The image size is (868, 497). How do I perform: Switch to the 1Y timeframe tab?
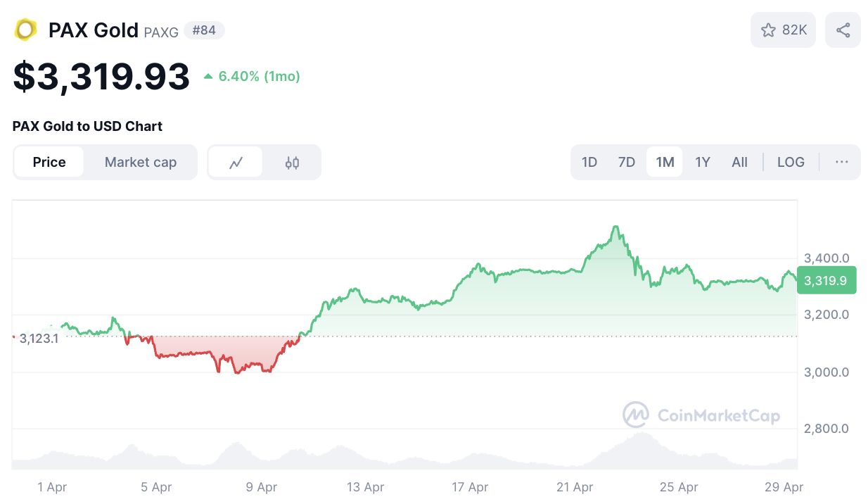pyautogui.click(x=702, y=162)
